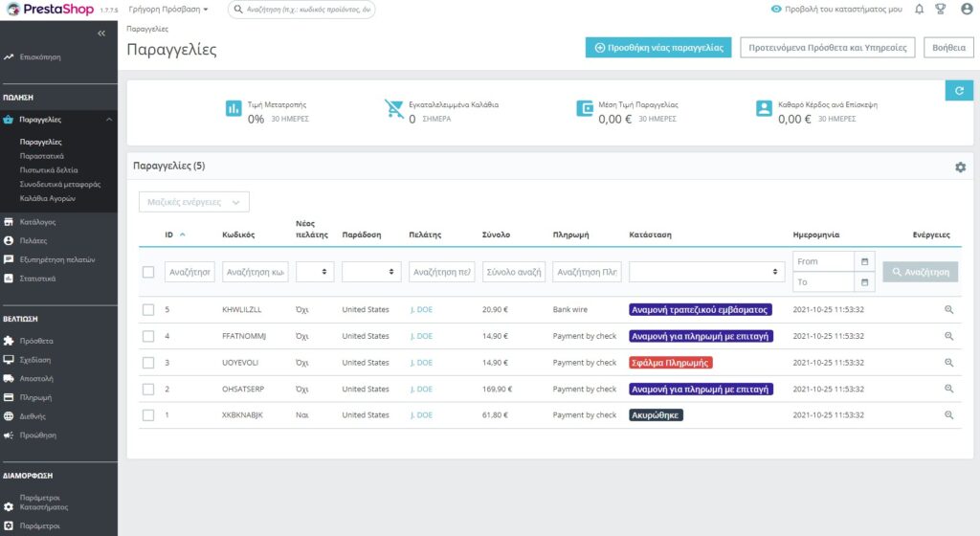
Task: Select the checkbox for order XKBKNABJK
Action: pos(148,415)
